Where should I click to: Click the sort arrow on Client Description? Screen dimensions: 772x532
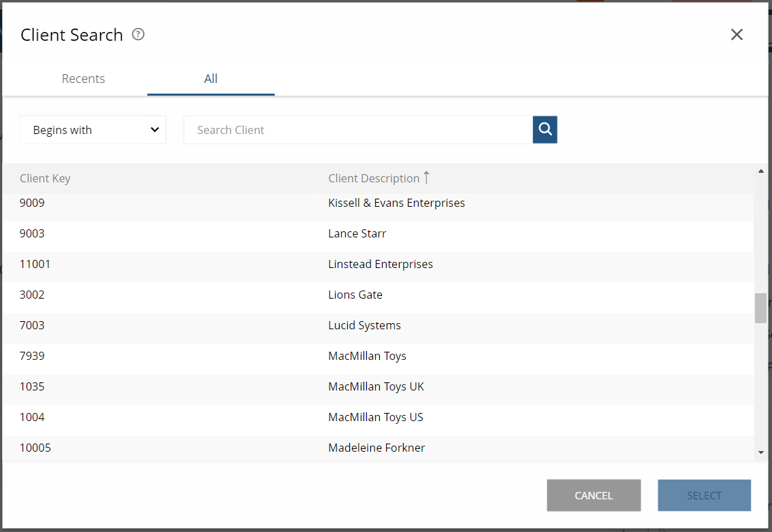click(427, 178)
